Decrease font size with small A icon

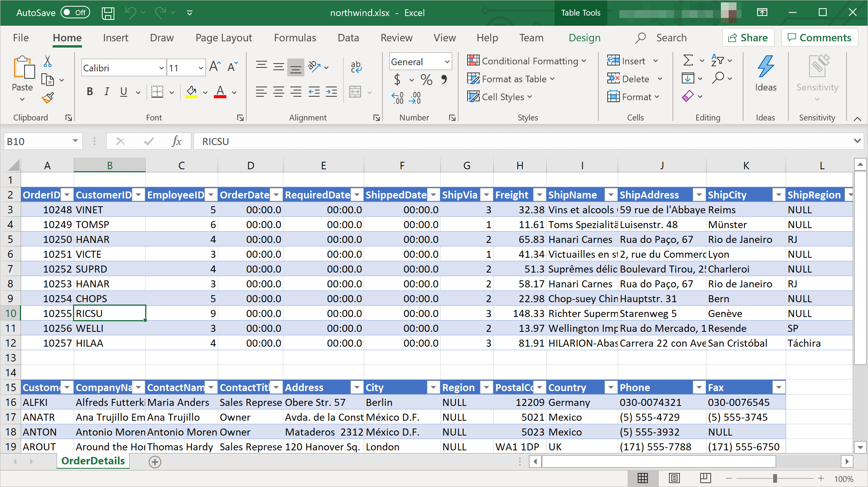pos(233,67)
